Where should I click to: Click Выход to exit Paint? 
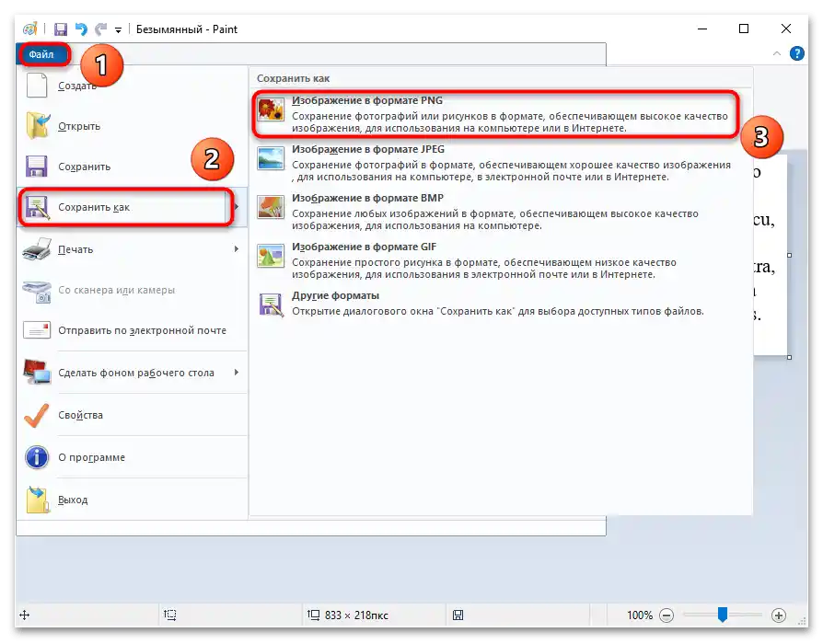pos(132,500)
